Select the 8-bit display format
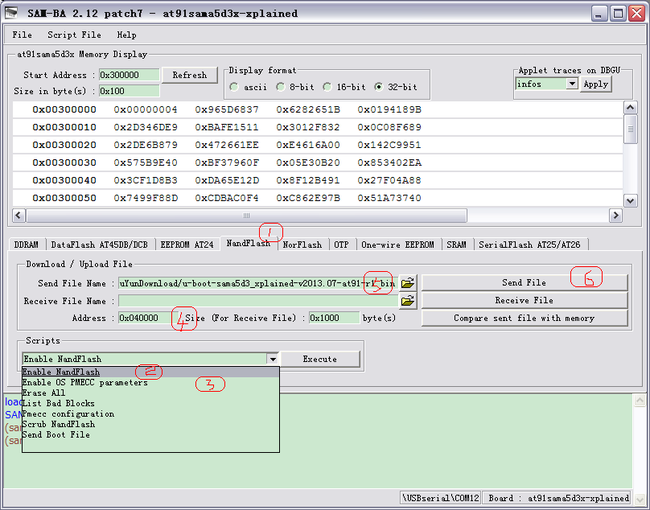Viewport: 650px width, 510px height. (281, 87)
